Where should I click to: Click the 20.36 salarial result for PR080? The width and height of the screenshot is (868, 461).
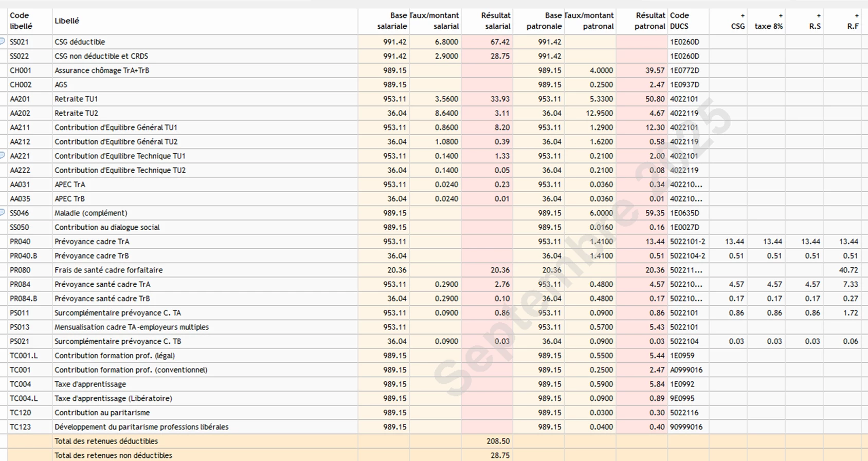[x=500, y=270]
